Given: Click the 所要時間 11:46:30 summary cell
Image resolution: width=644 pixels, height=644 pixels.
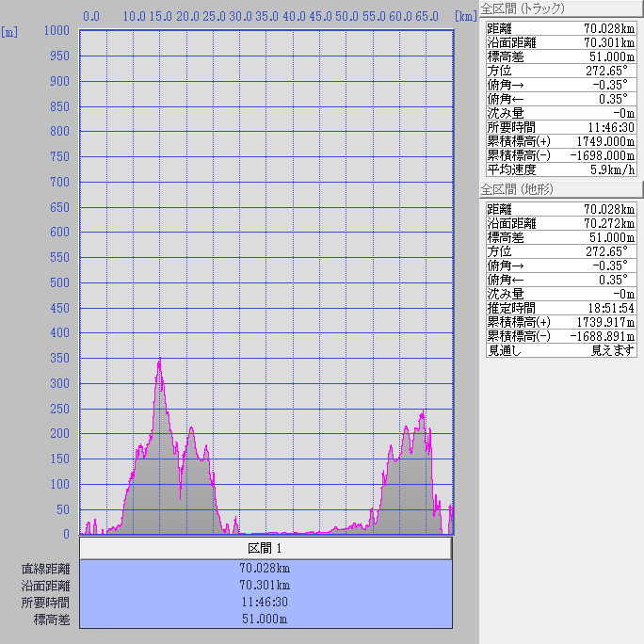Looking at the screenshot, I should (265, 603).
